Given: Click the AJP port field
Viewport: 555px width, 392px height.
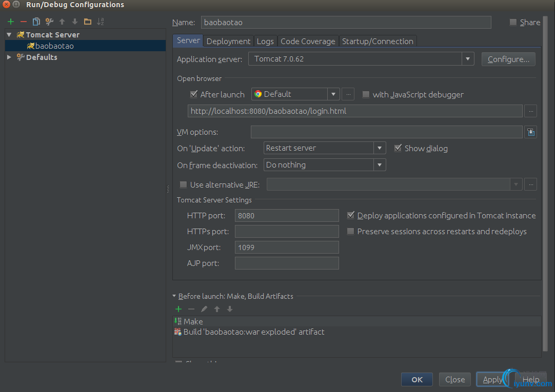Looking at the screenshot, I should point(287,263).
